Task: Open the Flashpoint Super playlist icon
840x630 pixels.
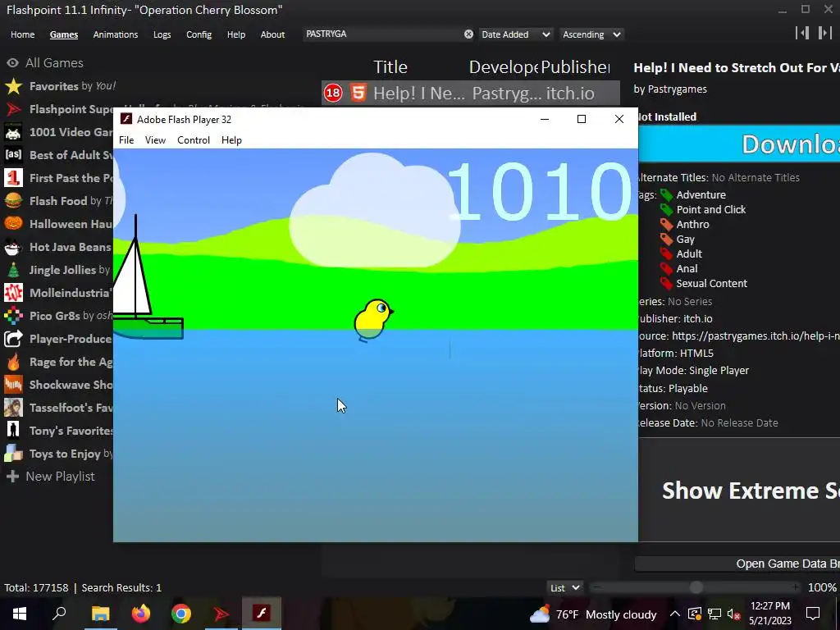Action: click(13, 109)
